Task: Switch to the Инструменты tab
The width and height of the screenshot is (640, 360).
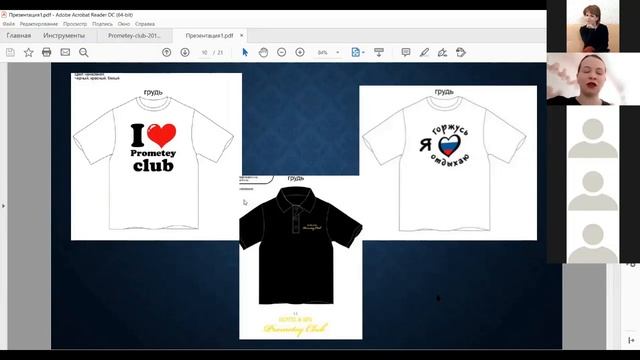Action: click(64, 36)
